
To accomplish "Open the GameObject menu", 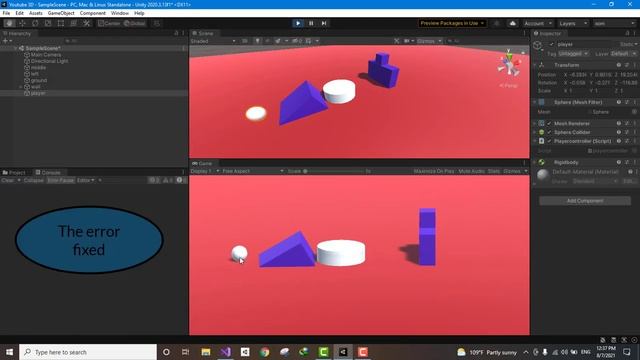I will point(61,13).
